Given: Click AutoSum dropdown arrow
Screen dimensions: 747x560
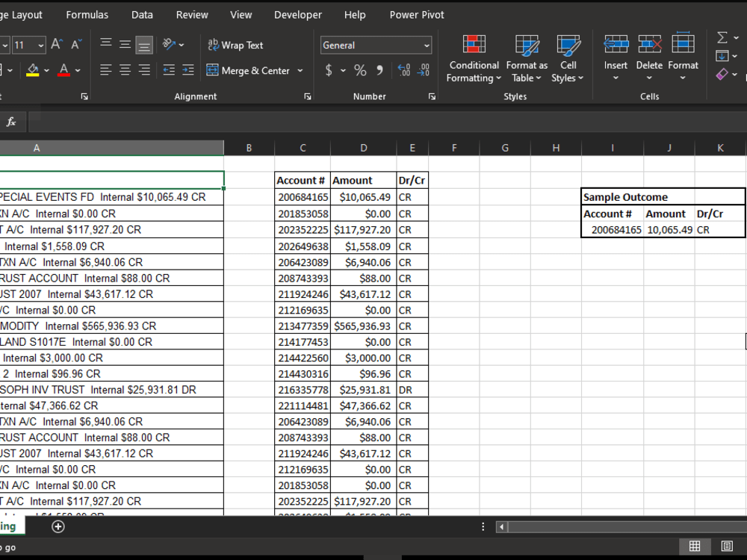Looking at the screenshot, I should click(737, 37).
